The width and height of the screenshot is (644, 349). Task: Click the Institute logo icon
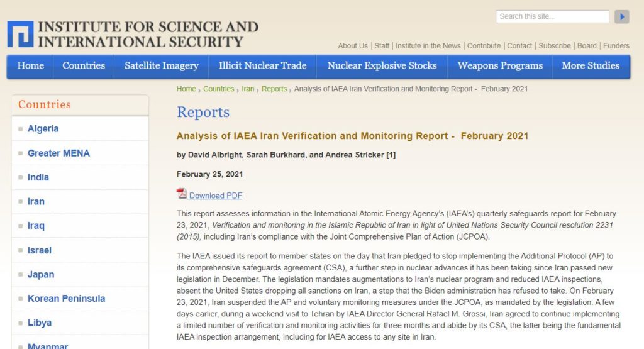pyautogui.click(x=20, y=35)
